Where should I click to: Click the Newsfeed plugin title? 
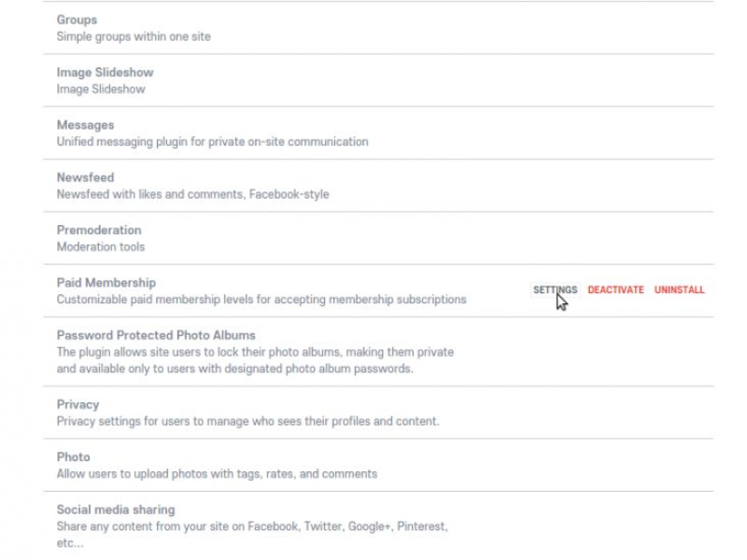(x=86, y=177)
